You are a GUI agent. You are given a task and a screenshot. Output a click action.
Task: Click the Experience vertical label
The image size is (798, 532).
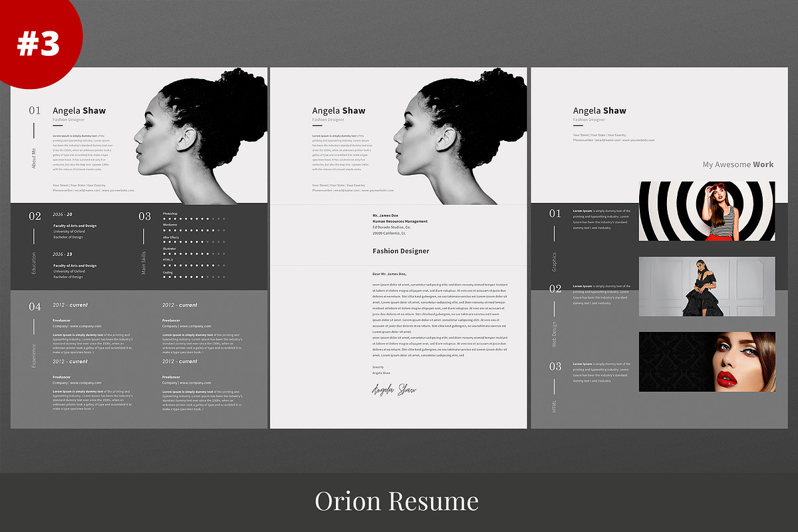[34, 356]
